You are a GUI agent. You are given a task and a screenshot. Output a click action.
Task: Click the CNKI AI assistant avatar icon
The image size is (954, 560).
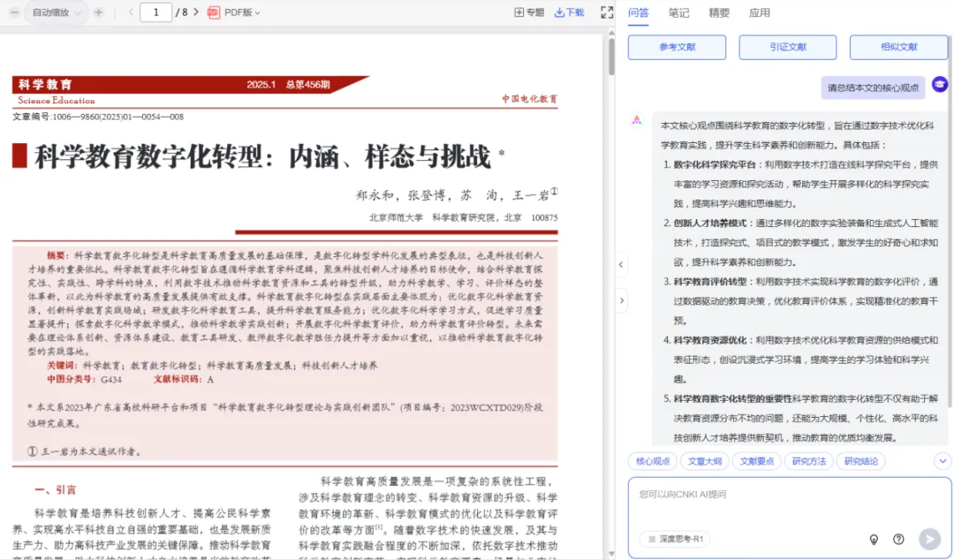[636, 120]
